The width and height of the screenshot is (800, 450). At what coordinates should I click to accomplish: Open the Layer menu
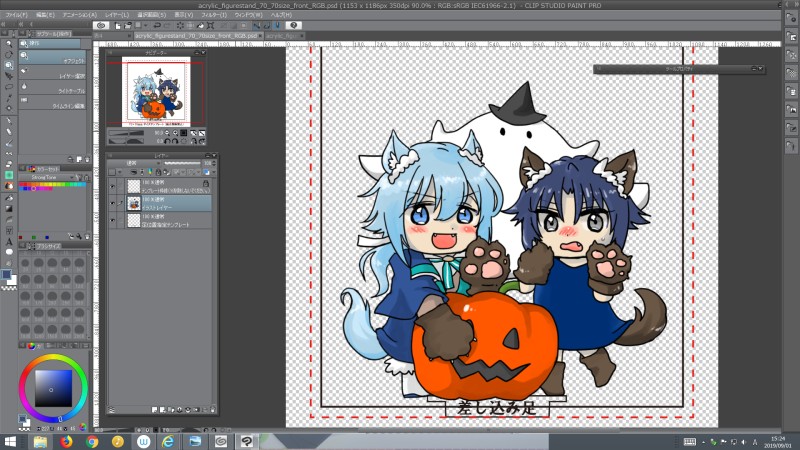tap(117, 15)
